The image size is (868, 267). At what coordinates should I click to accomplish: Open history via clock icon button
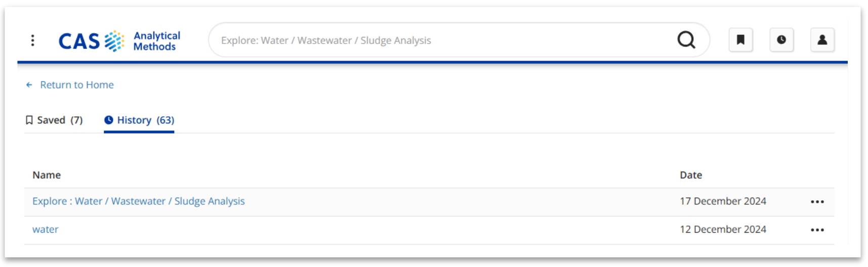pyautogui.click(x=781, y=40)
